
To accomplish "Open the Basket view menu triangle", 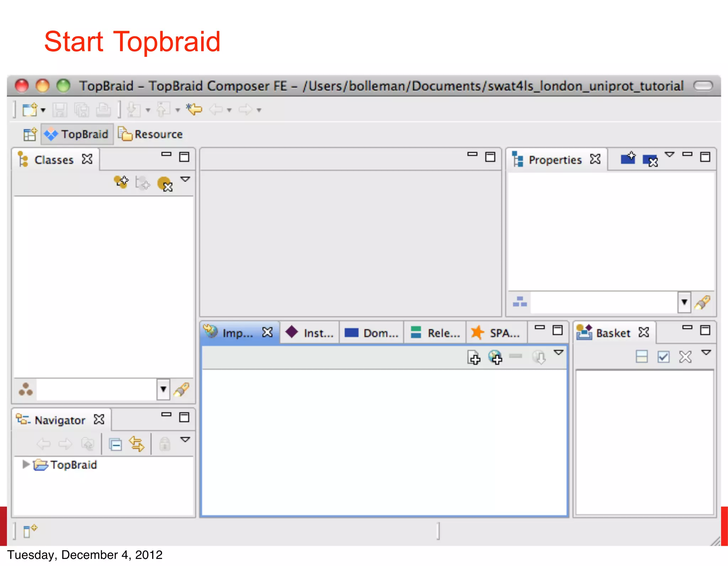I will [706, 352].
